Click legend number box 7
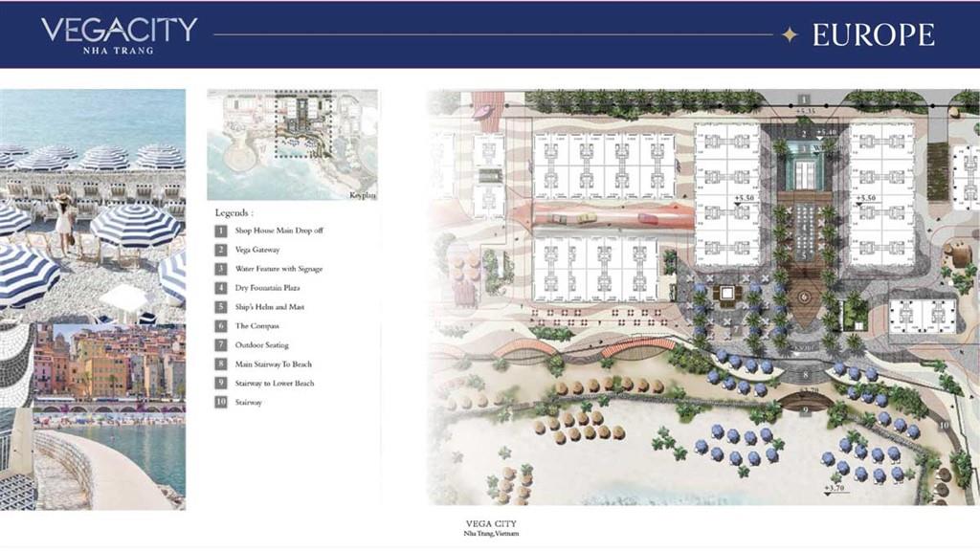This screenshot has width=980, height=551. tap(221, 344)
